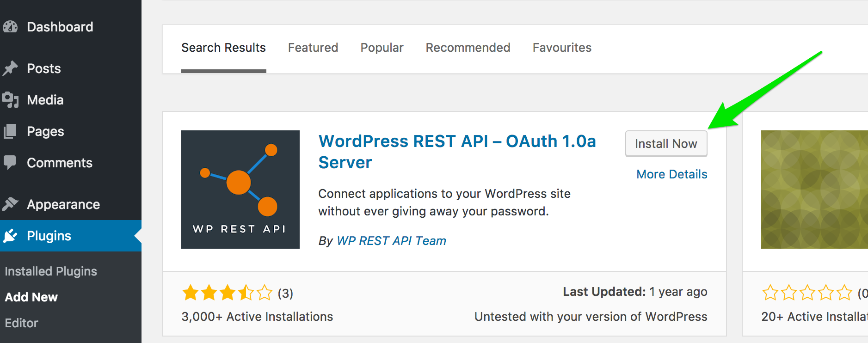This screenshot has width=868, height=343.
Task: Click the Media camera-and-note icon
Action: (x=10, y=100)
